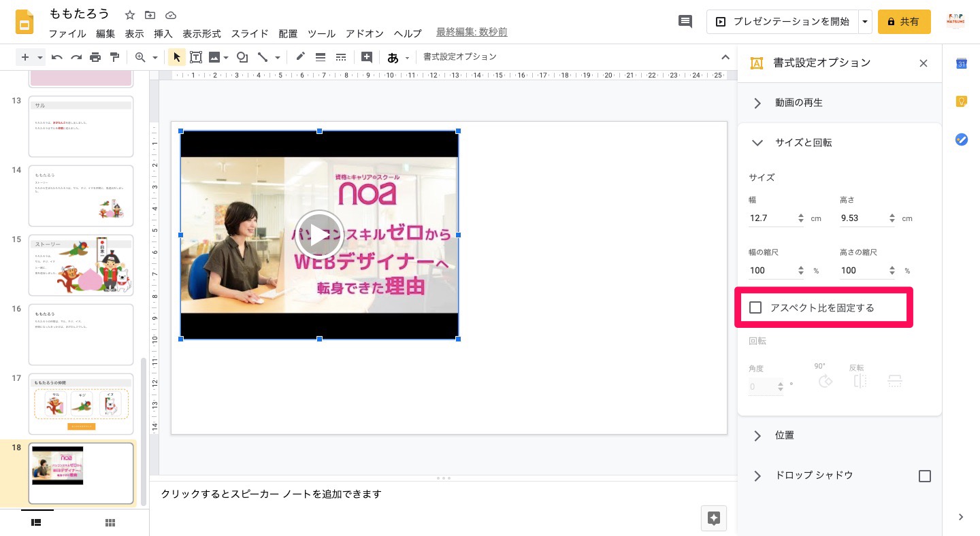Print the presentation
980x536 pixels.
click(95, 57)
